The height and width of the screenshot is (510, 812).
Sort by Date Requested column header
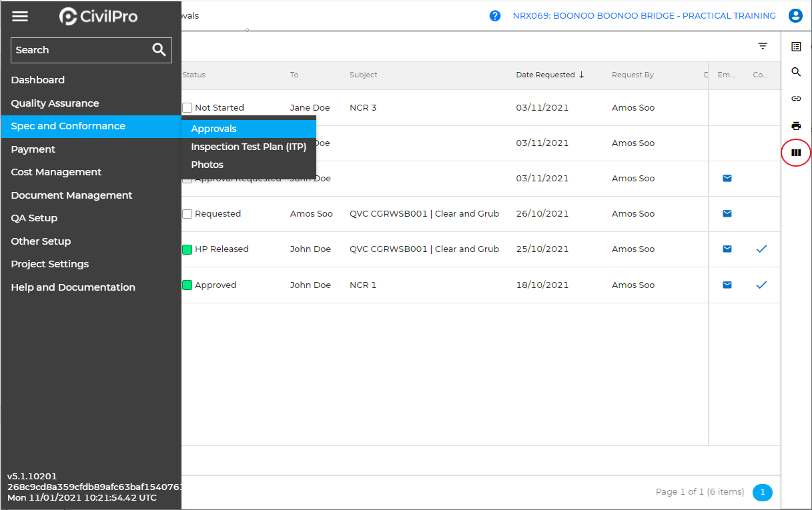point(545,75)
